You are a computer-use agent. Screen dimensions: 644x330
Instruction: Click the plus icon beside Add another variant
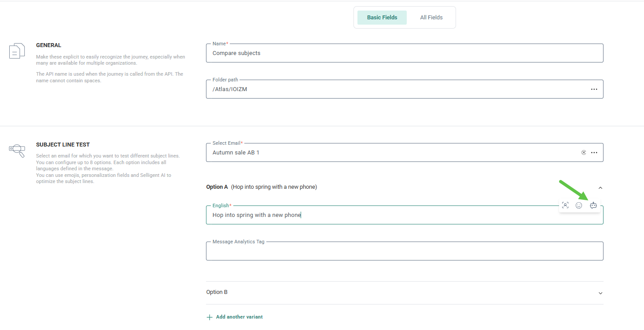(x=210, y=317)
